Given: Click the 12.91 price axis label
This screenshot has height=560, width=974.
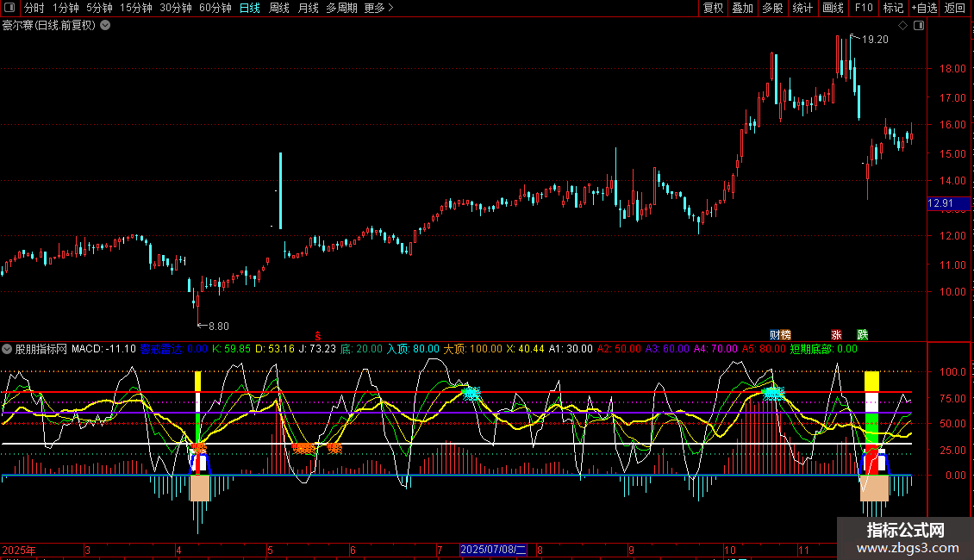Looking at the screenshot, I should click(x=948, y=203).
